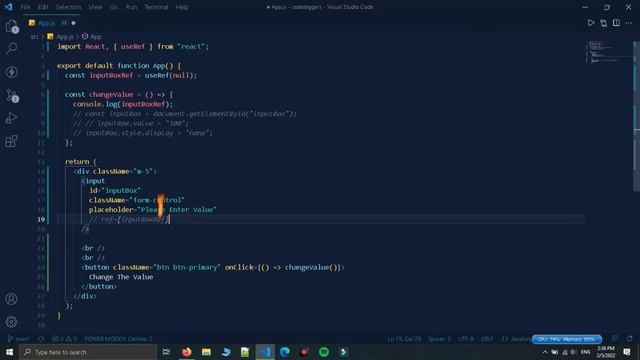Click the onClick attribute on the button line
This screenshot has height=360, width=640.
click(x=239, y=267)
